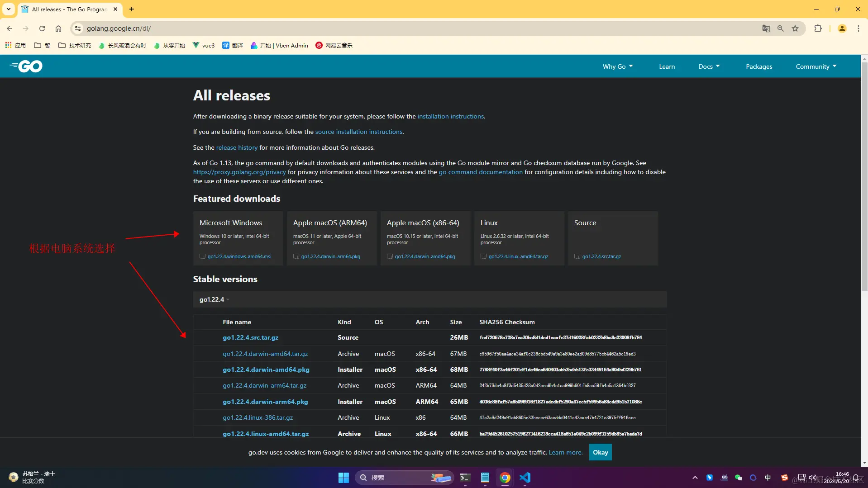
Task: Open the Sogou input method tray icon
Action: [784, 478]
